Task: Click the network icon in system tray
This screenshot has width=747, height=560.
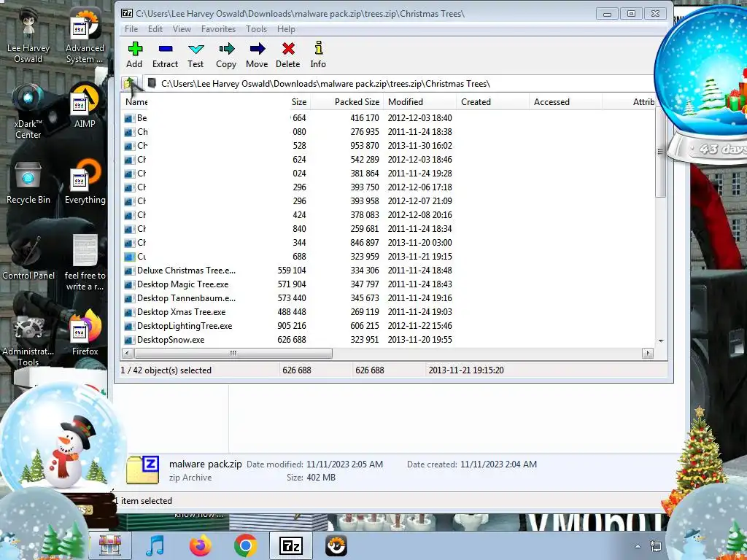Action: coord(656,546)
